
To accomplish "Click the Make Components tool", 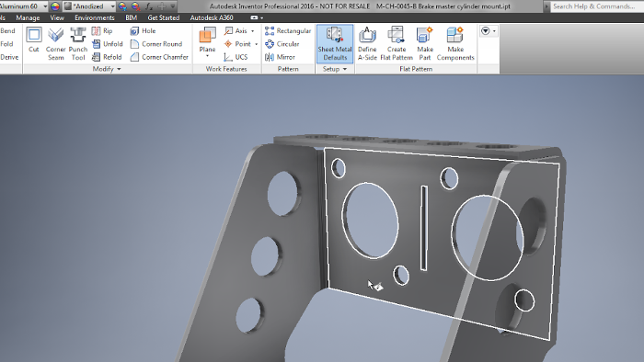I will (x=455, y=44).
